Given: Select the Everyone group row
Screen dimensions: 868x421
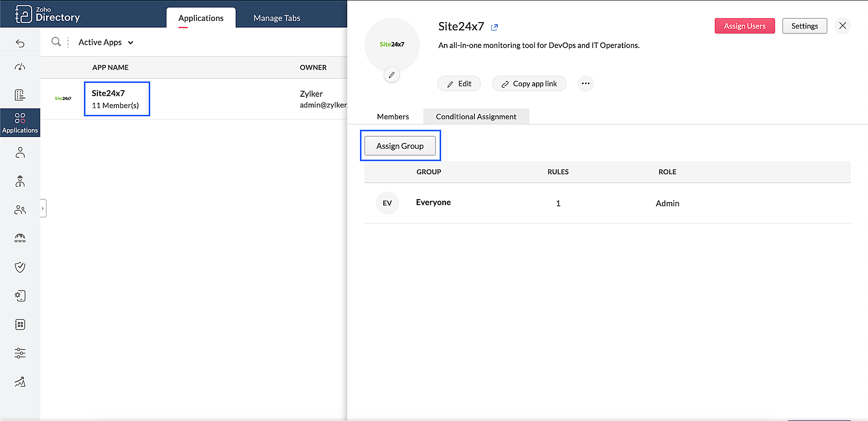Looking at the screenshot, I should [433, 203].
